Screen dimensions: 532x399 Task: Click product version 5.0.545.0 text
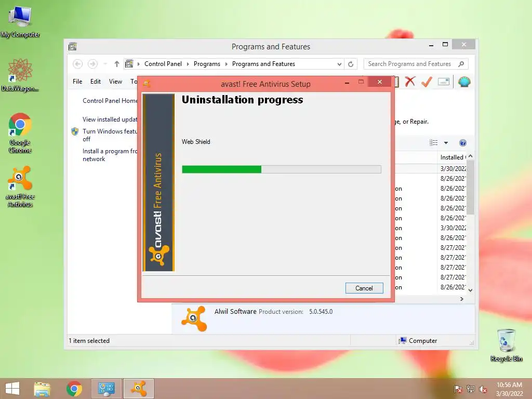(x=321, y=312)
